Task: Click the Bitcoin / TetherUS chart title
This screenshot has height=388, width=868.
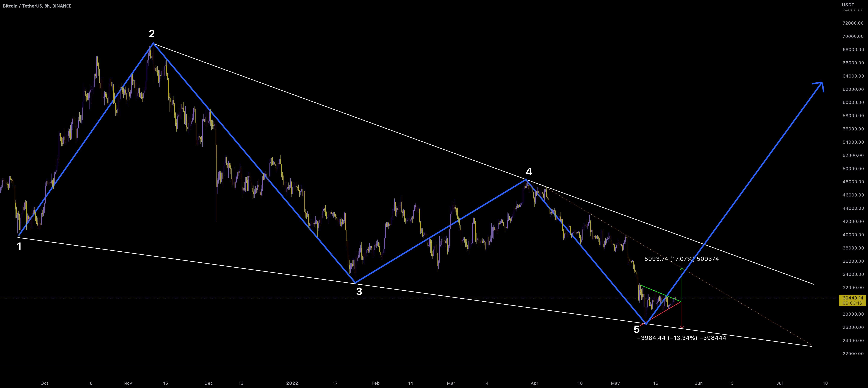Action: [37, 6]
